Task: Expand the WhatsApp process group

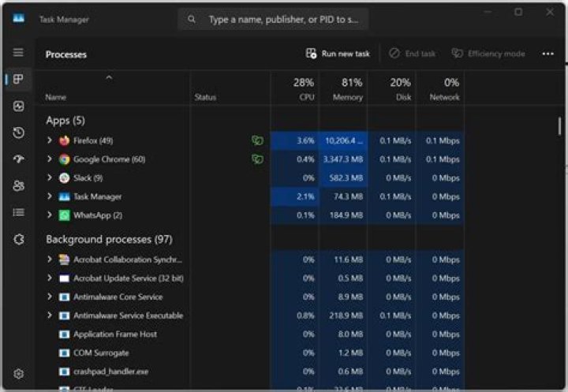Action: (x=50, y=215)
